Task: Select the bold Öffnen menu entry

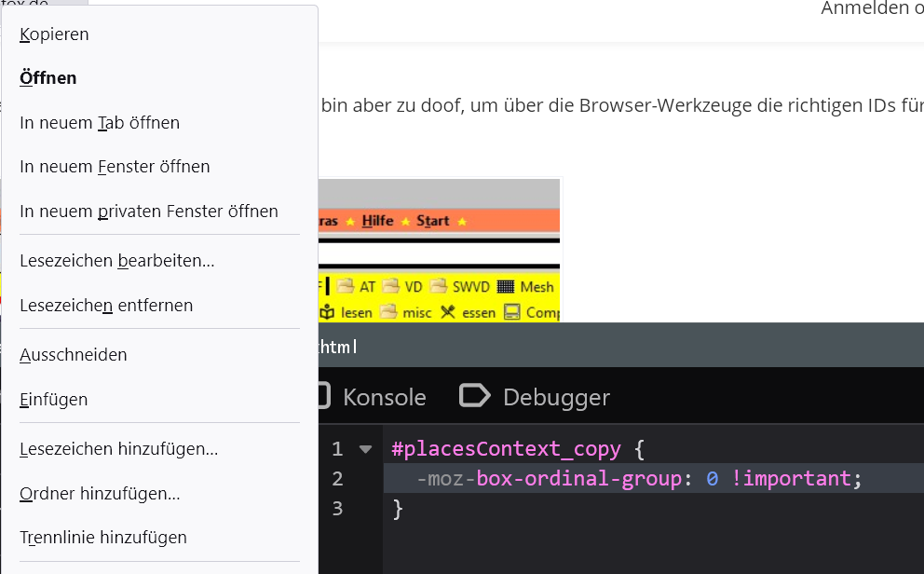Action: coord(48,78)
